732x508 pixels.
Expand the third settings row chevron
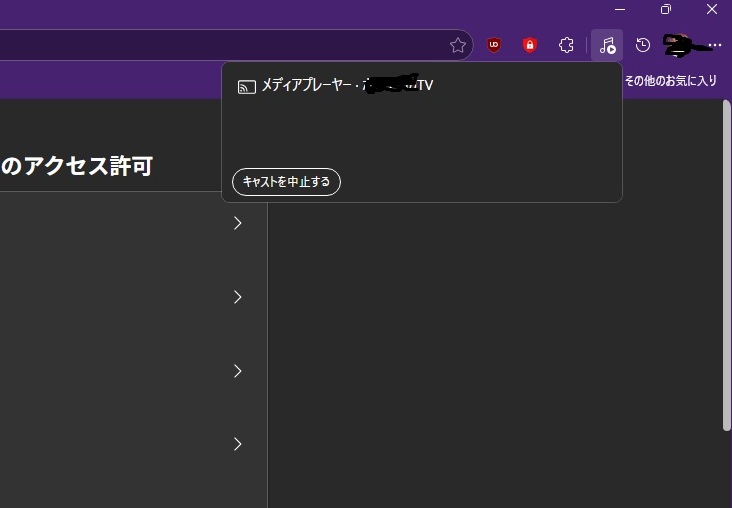(x=238, y=371)
